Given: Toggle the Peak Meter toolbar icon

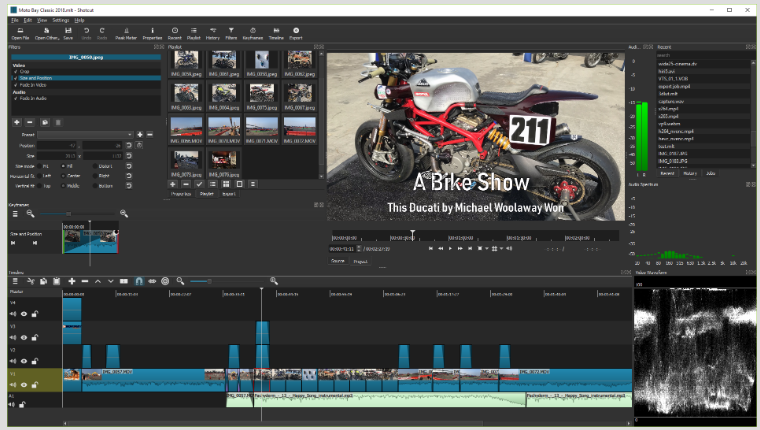Looking at the screenshot, I should pyautogui.click(x=126, y=33).
